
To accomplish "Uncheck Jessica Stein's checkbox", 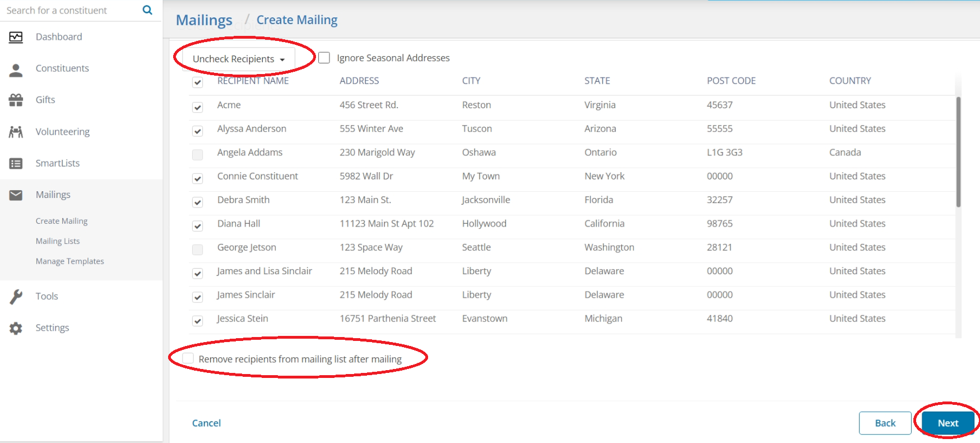I will [x=197, y=321].
